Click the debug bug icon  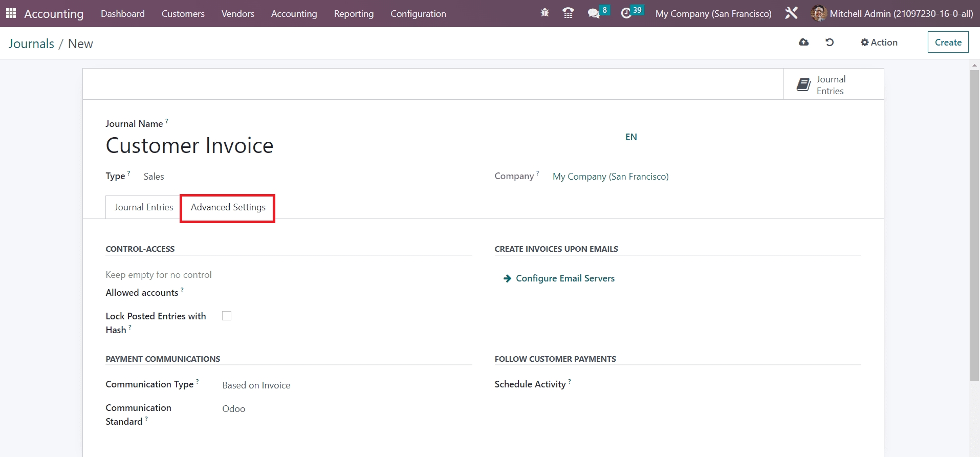click(x=545, y=13)
